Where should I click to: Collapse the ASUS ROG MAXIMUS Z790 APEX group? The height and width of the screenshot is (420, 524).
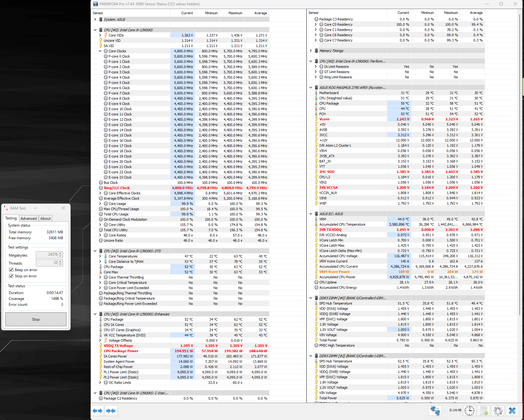(311, 88)
